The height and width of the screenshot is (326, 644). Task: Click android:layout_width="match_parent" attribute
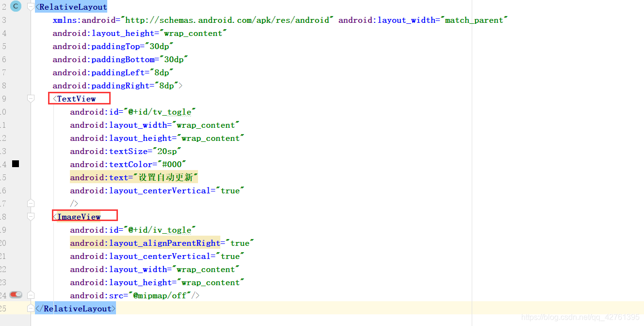[423, 20]
